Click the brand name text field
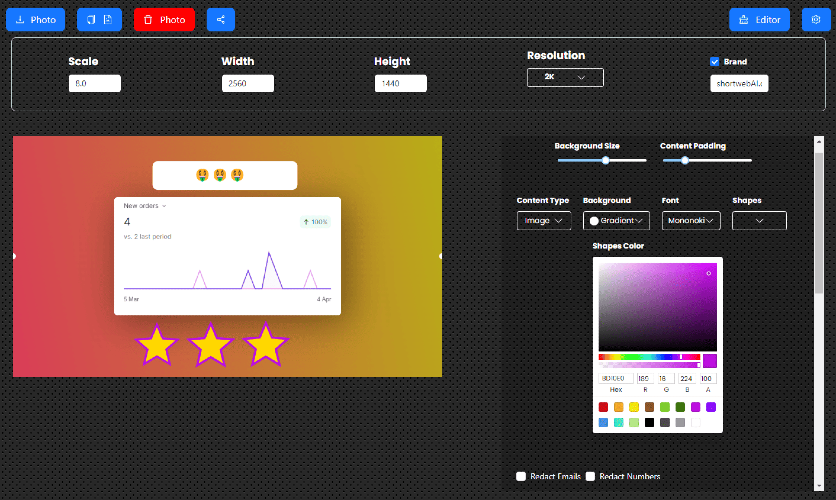The height and width of the screenshot is (500, 836). pyautogui.click(x=739, y=83)
